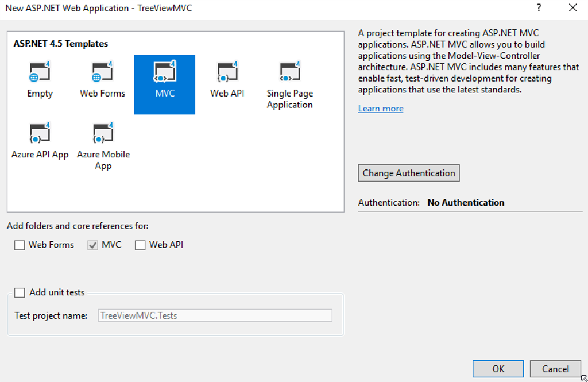Close the New ASP.NET Web Application dialog

pyautogui.click(x=572, y=8)
